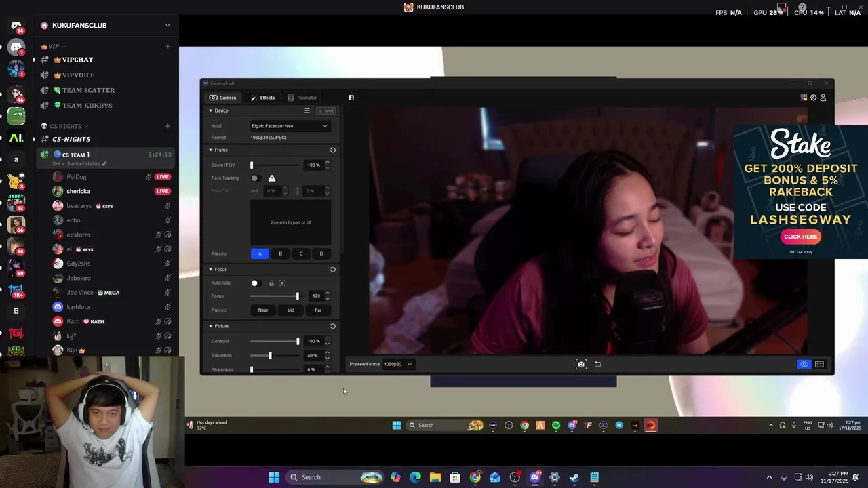Click the focus lock icon
This screenshot has height=488, width=868.
point(271,283)
